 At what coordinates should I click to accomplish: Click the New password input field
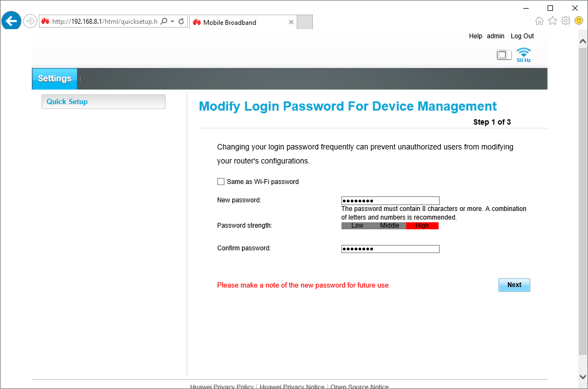tap(390, 201)
